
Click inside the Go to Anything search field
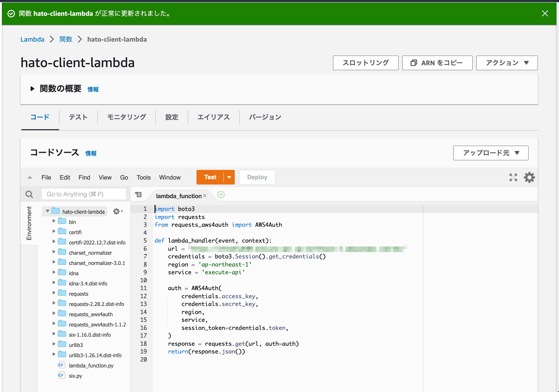point(84,194)
